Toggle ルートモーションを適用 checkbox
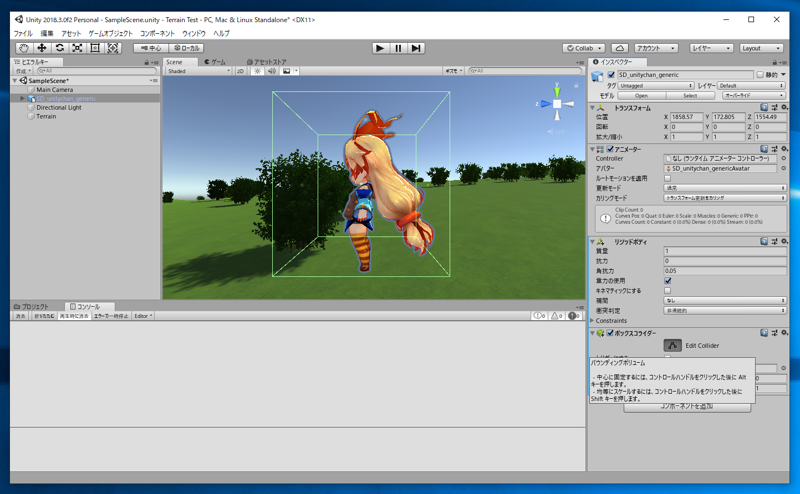Image resolution: width=800 pixels, height=494 pixels. click(x=667, y=178)
